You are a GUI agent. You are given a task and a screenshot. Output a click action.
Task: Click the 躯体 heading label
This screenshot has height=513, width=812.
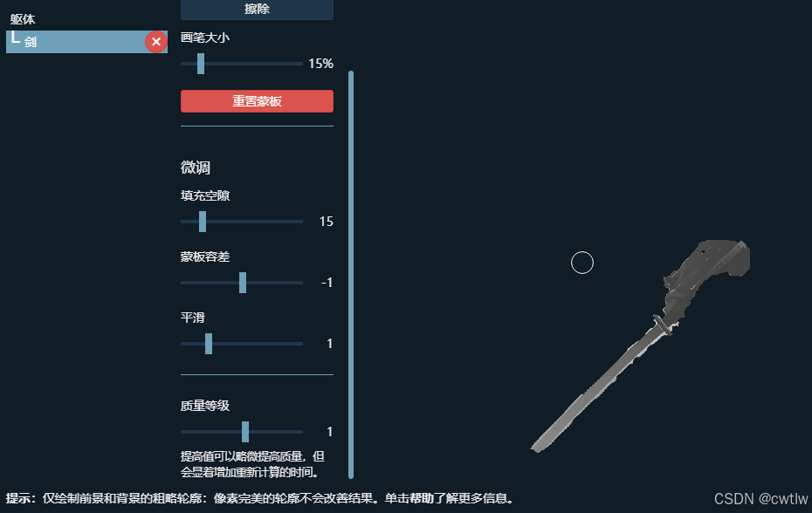[23, 19]
